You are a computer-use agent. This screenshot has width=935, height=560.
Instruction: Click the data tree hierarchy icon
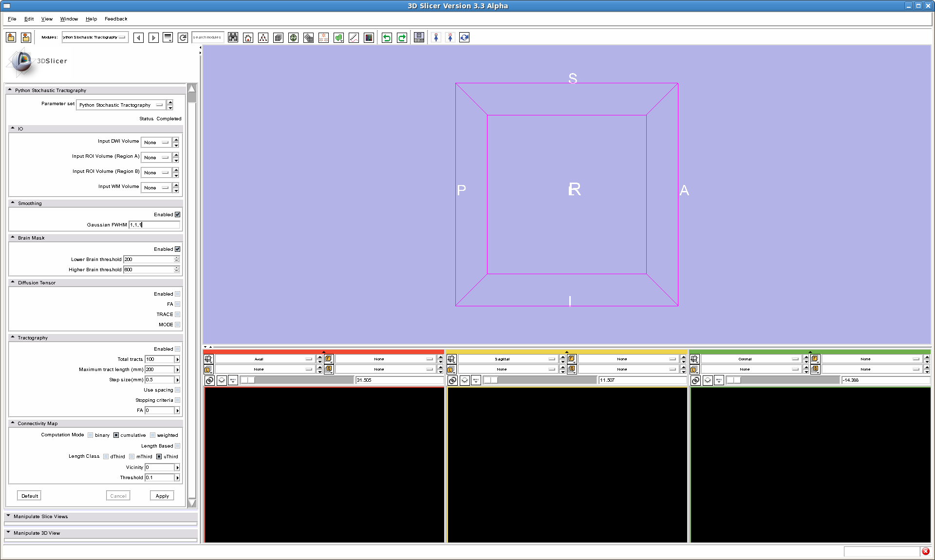click(x=263, y=37)
